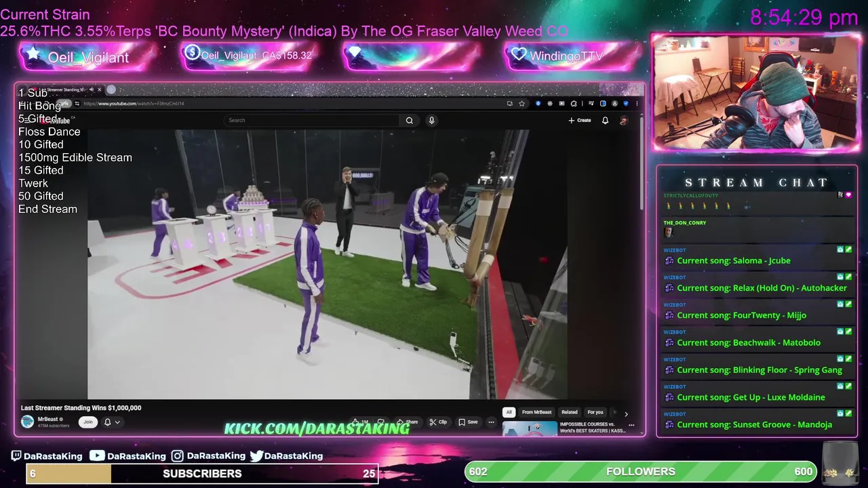868x488 pixels.
Task: Select the All filter chip
Action: click(x=509, y=412)
